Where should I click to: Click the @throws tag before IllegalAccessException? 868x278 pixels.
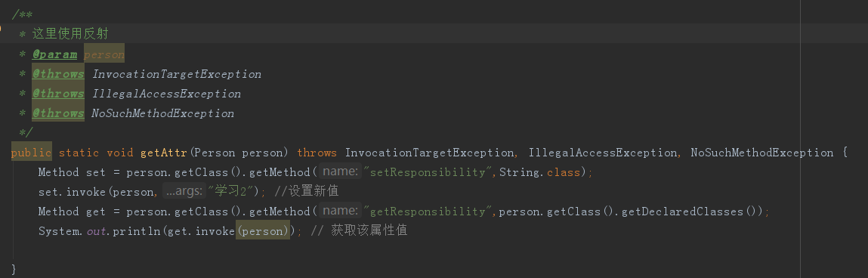click(58, 94)
